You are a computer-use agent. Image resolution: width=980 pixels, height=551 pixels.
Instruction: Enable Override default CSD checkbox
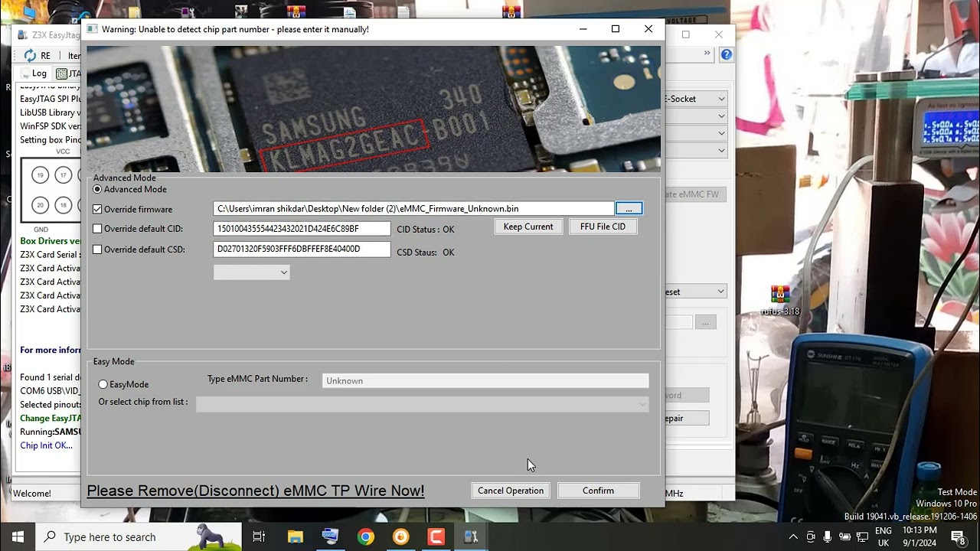97,249
